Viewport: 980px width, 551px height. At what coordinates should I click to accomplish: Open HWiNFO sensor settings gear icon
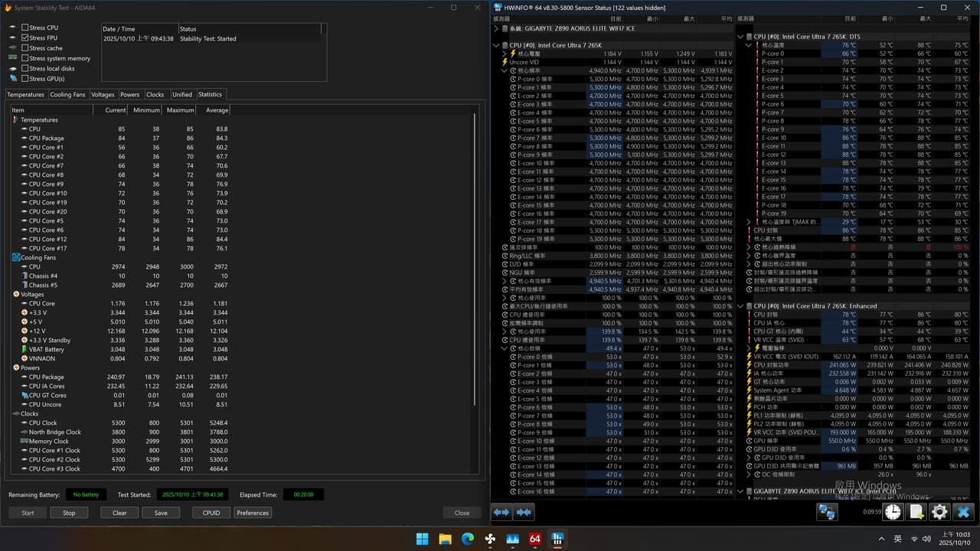click(x=939, y=512)
